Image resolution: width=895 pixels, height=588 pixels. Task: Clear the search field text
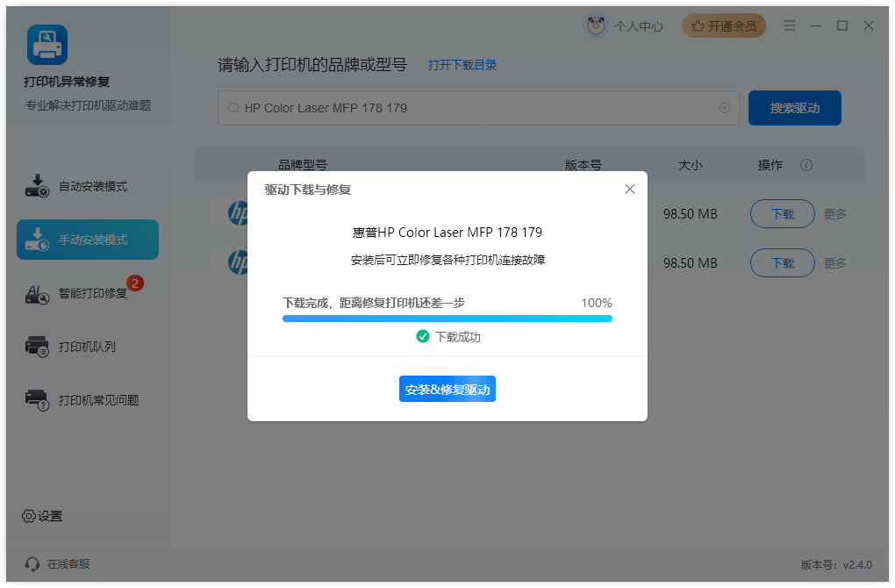pos(725,108)
